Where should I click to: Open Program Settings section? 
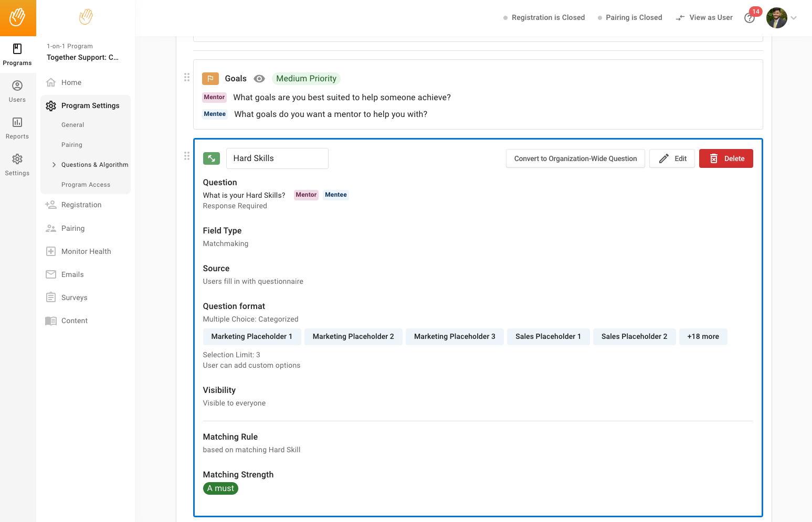86,105
